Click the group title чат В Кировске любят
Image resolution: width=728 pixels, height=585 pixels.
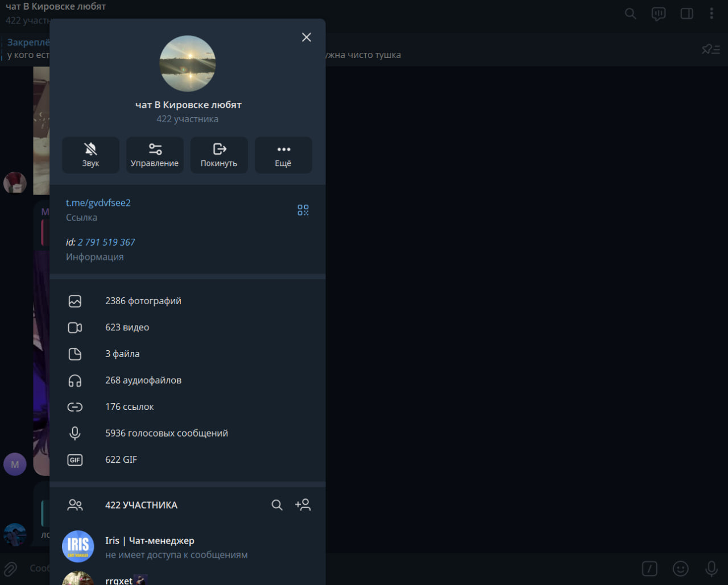188,105
